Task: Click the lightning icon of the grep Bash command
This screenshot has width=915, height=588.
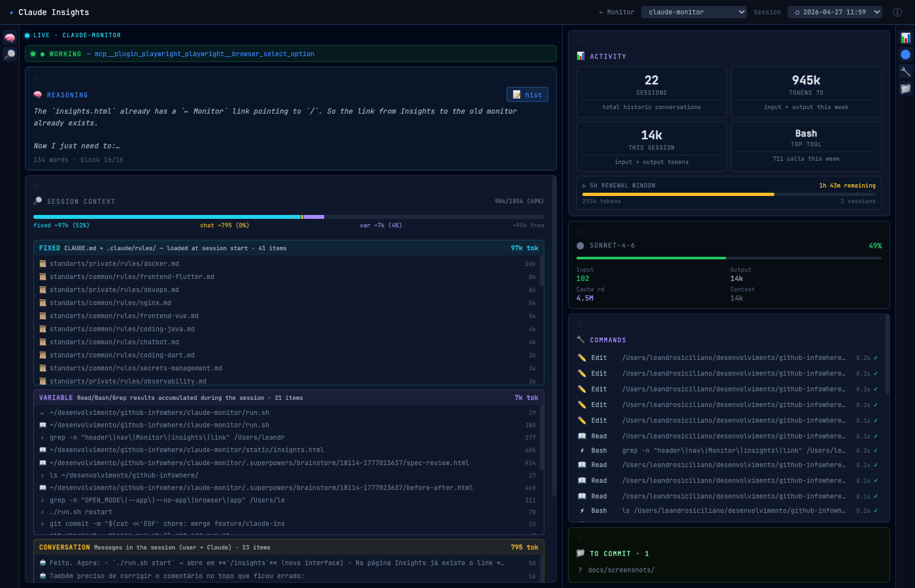Action: click(x=582, y=451)
